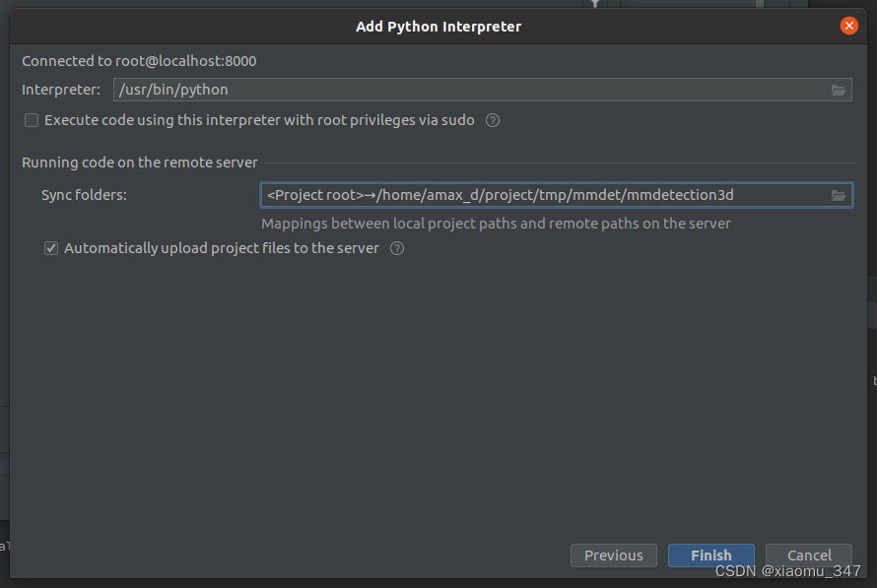The width and height of the screenshot is (877, 588).
Task: Enable executing code with sudo root privileges
Action: [32, 120]
